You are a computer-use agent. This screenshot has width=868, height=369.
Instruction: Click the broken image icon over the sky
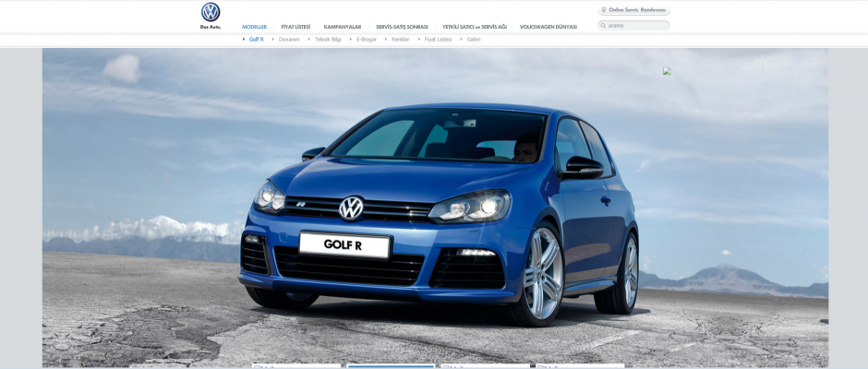point(667,71)
